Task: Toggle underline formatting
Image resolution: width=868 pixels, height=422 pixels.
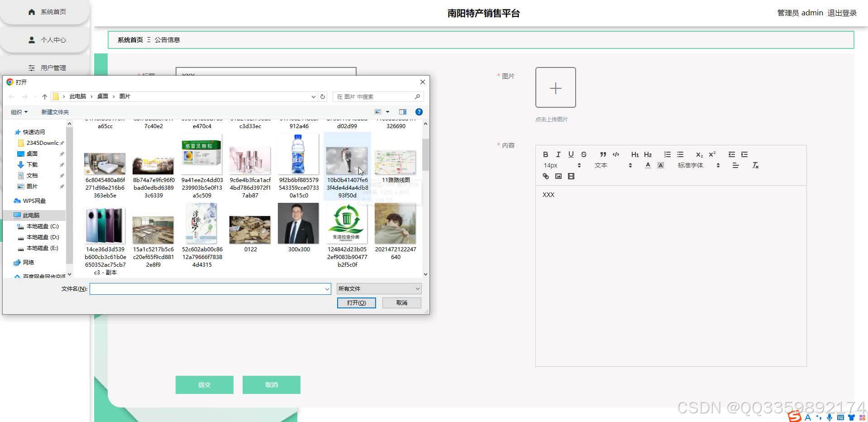Action: [571, 154]
